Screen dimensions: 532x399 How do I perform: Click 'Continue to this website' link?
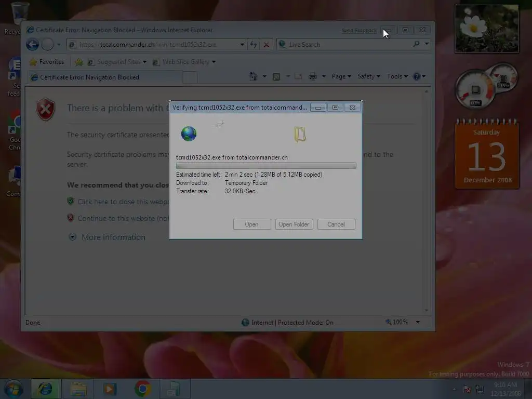point(123,218)
